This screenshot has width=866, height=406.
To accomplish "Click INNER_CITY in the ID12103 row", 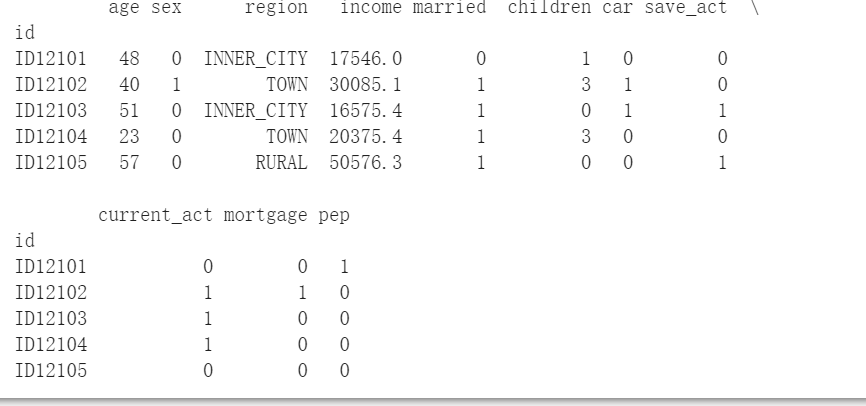I will [x=256, y=111].
